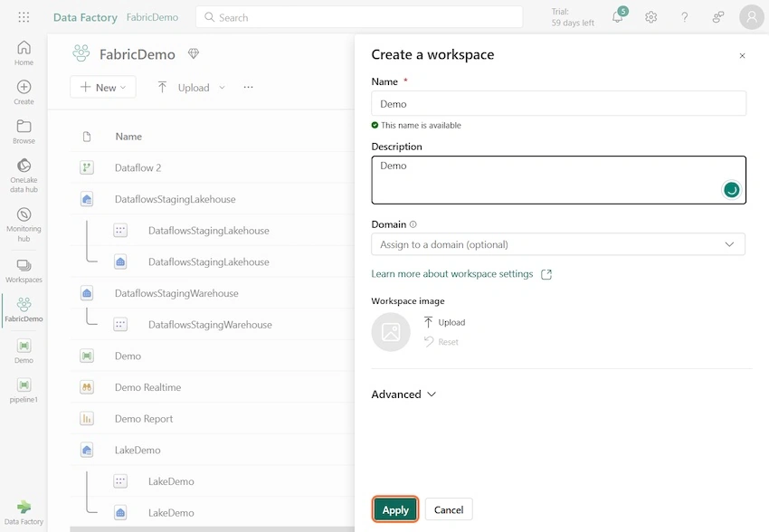Cancel workspace creation
This screenshot has width=769, height=532.
(449, 509)
